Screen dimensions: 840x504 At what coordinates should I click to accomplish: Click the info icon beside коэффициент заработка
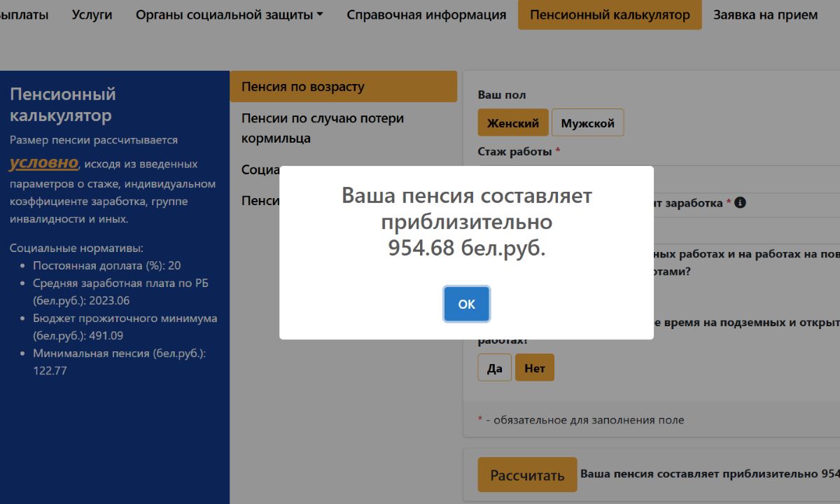(738, 203)
